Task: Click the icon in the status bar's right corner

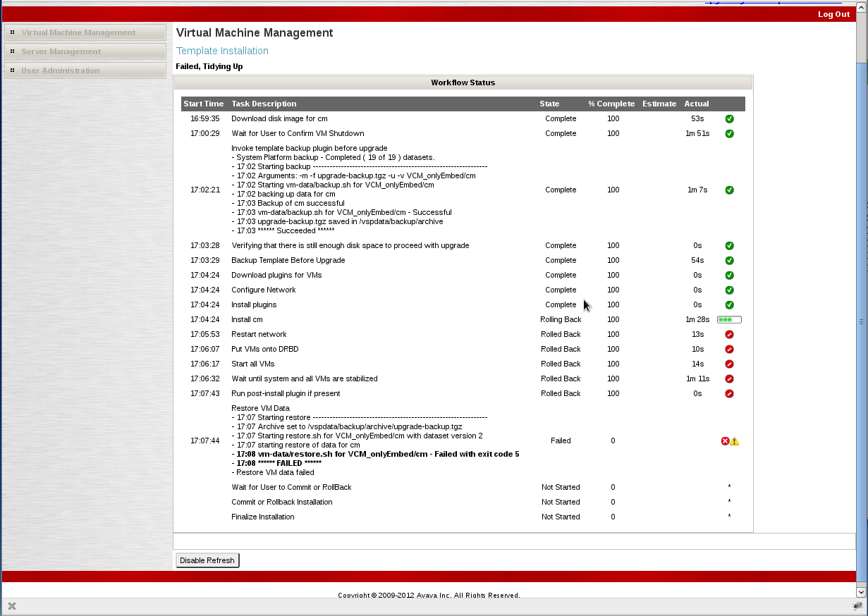Action: tap(857, 606)
